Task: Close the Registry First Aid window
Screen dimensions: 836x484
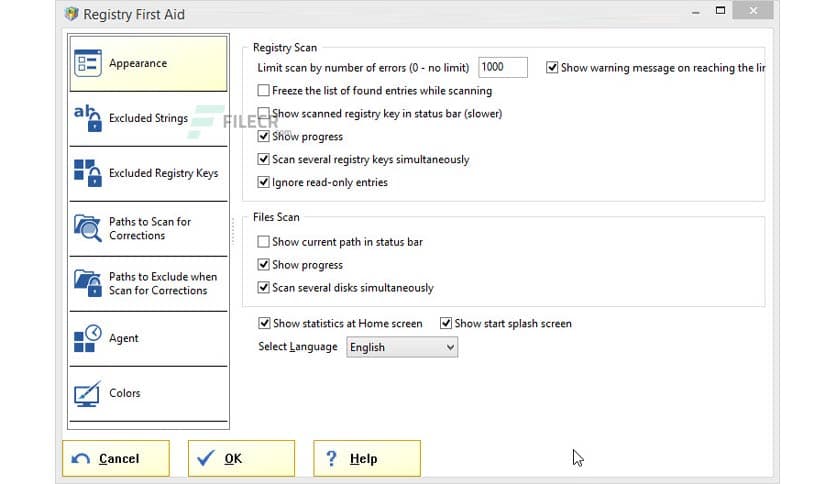Action: coord(753,11)
